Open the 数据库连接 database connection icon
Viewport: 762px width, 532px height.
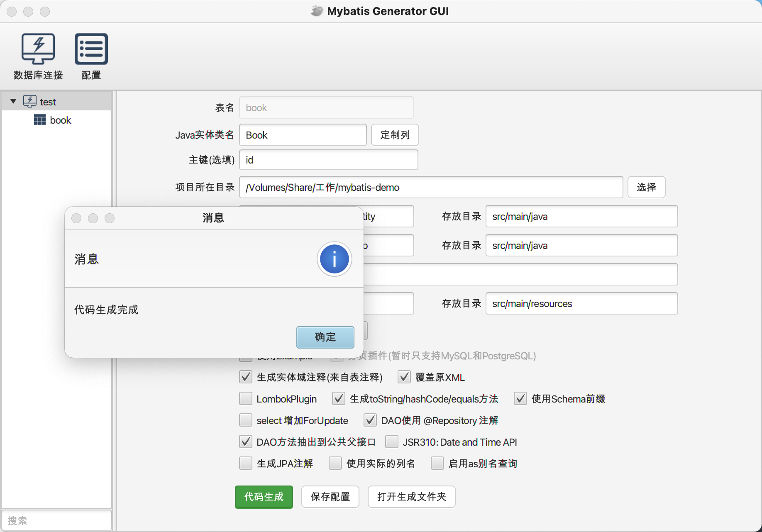point(38,49)
